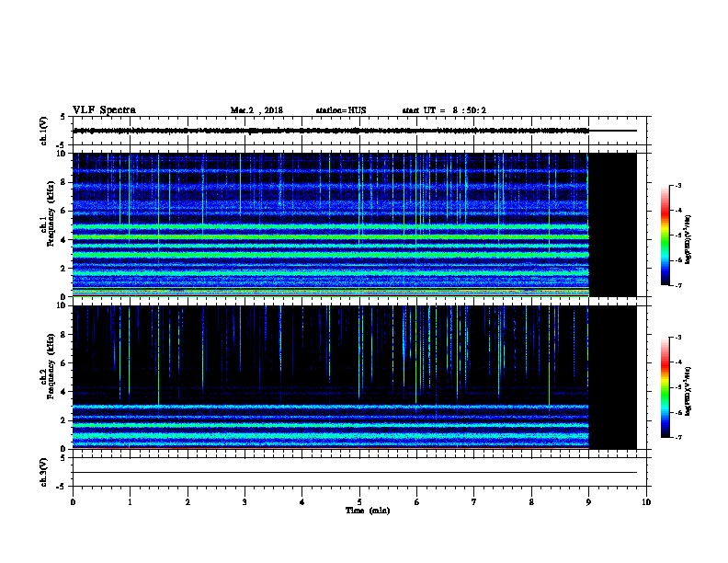Select the date text "Mar.2 , 2018"
This screenshot has height=563, width=728.
click(x=256, y=110)
